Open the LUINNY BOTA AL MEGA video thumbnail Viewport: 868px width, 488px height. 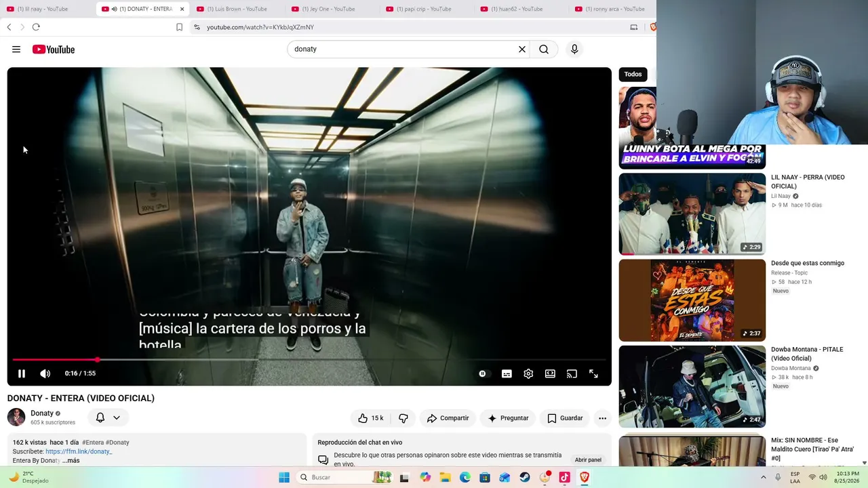click(692, 127)
